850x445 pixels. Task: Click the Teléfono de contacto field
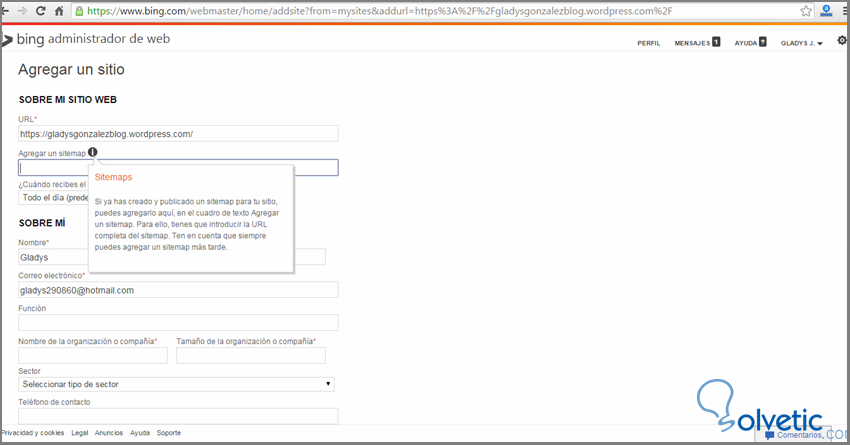pyautogui.click(x=178, y=416)
